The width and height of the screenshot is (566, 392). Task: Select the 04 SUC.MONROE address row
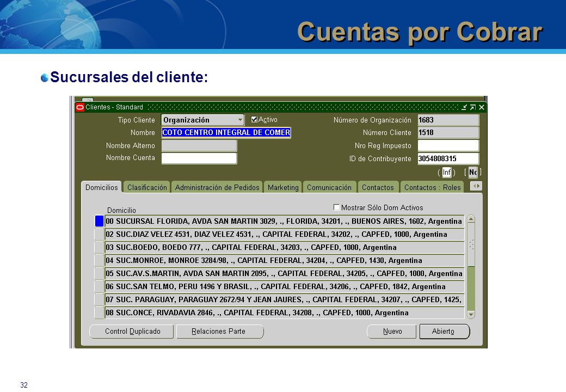coord(285,260)
